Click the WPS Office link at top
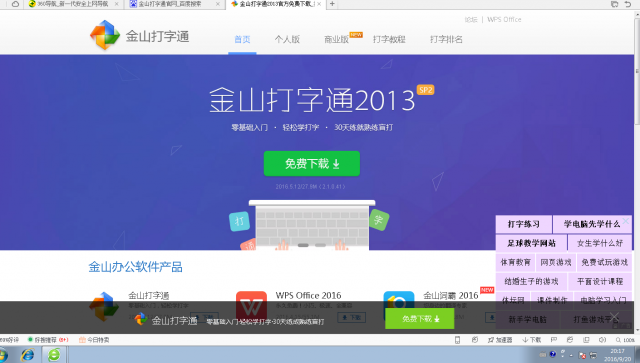This screenshot has width=640, height=363. pos(504,19)
